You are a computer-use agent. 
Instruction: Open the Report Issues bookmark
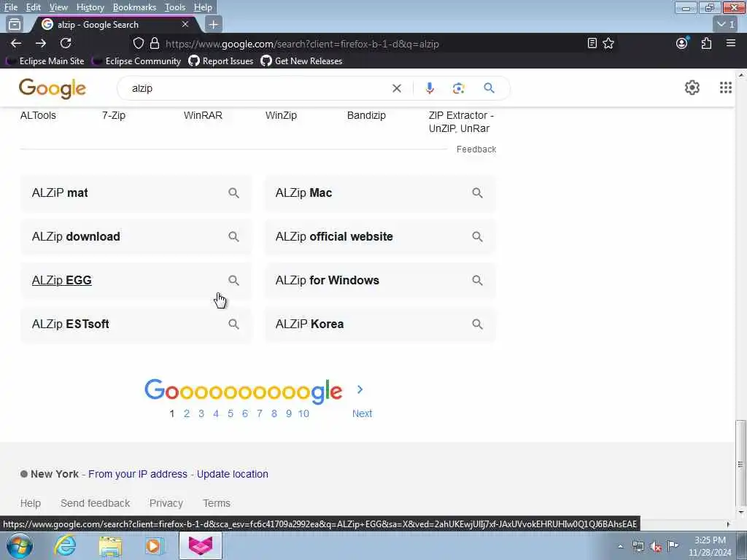pyautogui.click(x=221, y=61)
